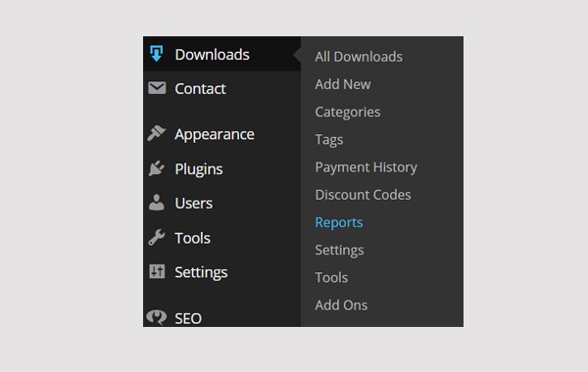Click the SEO icon

coord(157,317)
